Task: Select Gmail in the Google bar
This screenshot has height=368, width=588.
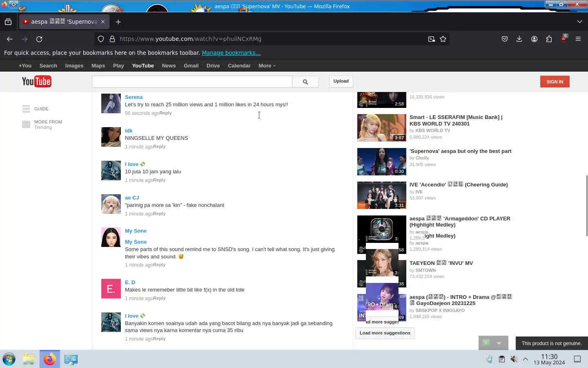Action: (191, 65)
